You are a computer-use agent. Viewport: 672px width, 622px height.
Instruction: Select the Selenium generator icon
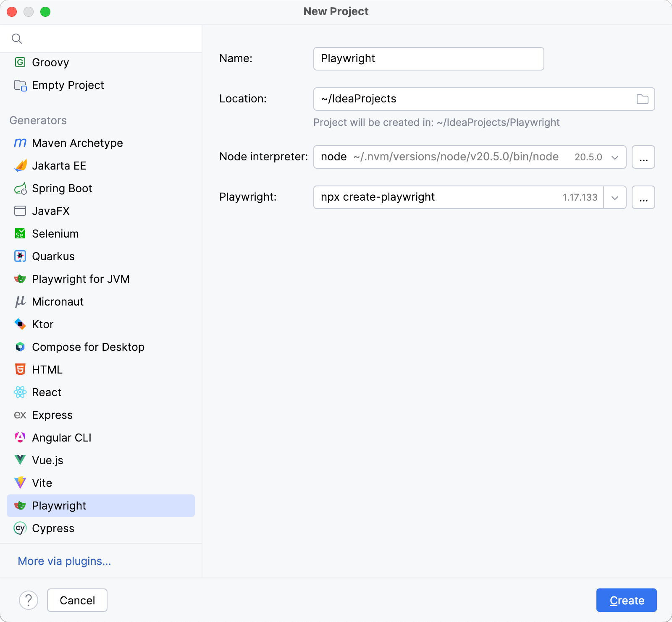(20, 234)
